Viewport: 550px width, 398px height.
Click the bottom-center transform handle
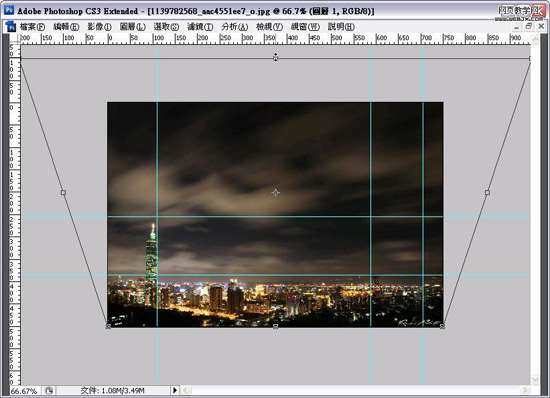(276, 326)
